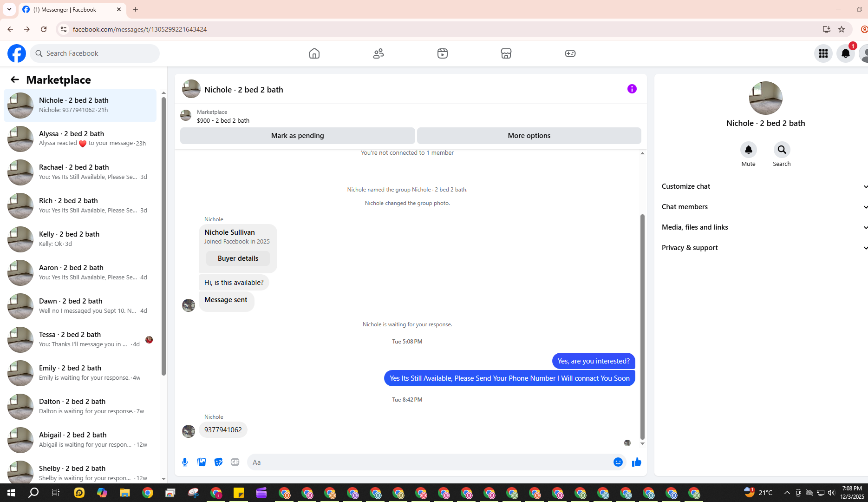Open the Gaming controller icon
The height and width of the screenshot is (502, 868).
(570, 53)
